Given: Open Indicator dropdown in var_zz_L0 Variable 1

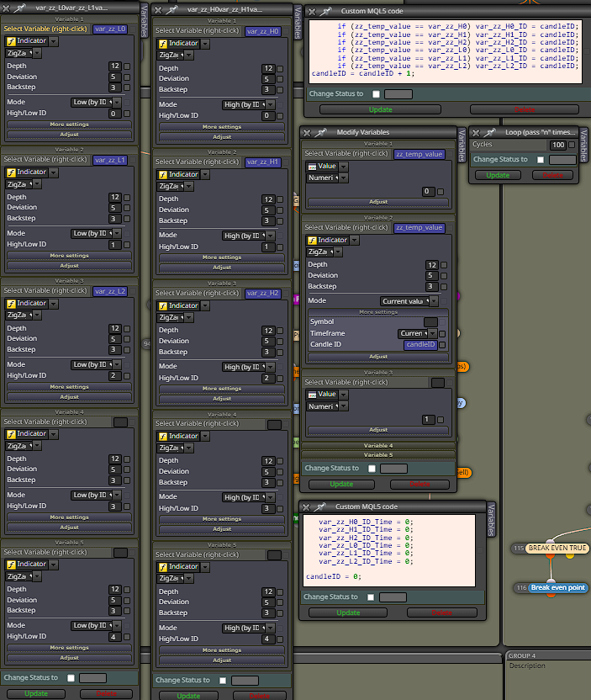Looking at the screenshot, I should (54, 41).
